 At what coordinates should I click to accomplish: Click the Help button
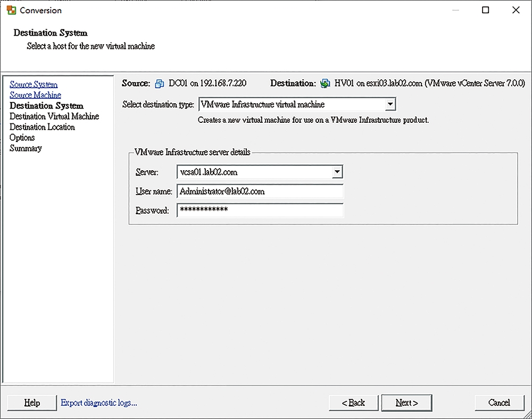click(x=32, y=403)
